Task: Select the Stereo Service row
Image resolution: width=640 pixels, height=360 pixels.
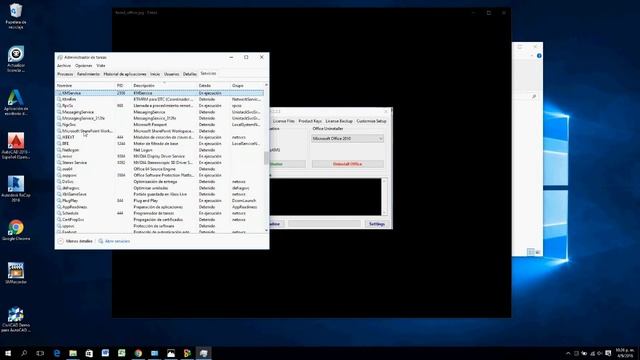Action: (x=160, y=162)
